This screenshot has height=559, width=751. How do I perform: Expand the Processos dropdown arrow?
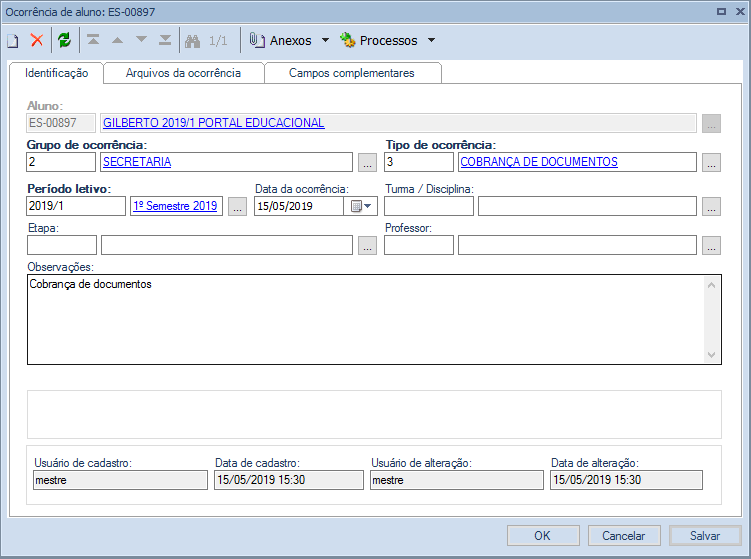[432, 40]
